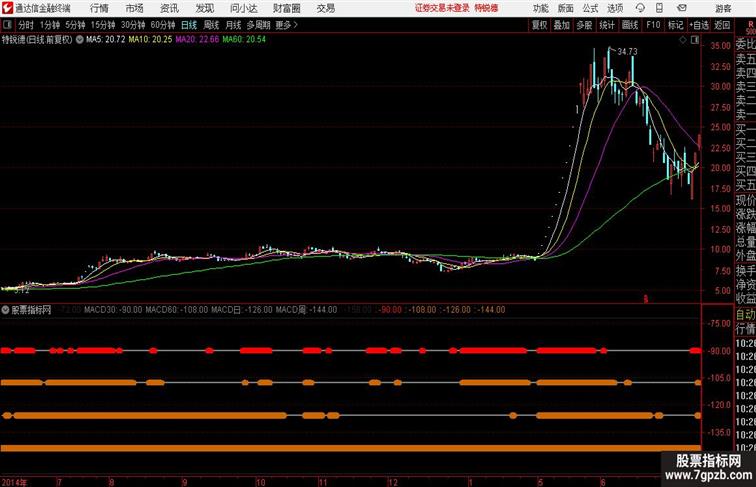Switch to the 15分钟 period
756x487 pixels.
pyautogui.click(x=103, y=25)
